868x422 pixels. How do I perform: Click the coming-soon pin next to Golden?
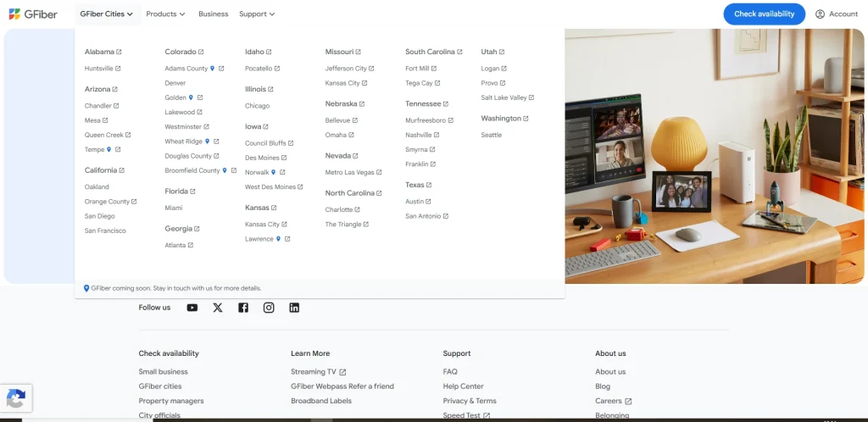(x=191, y=97)
